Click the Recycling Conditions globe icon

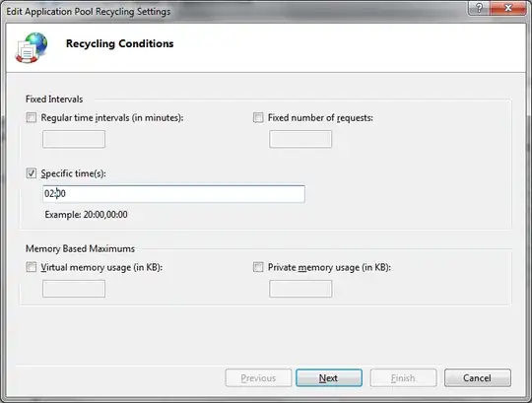click(32, 47)
